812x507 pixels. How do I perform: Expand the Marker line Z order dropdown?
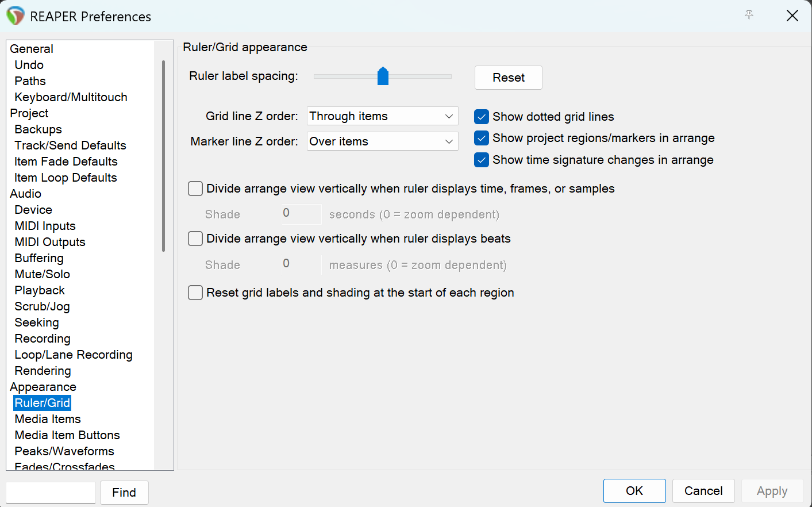pyautogui.click(x=382, y=141)
